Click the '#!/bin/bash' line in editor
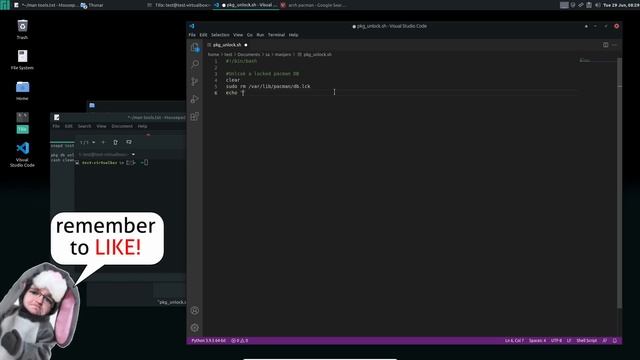640x360 pixels. tap(241, 61)
